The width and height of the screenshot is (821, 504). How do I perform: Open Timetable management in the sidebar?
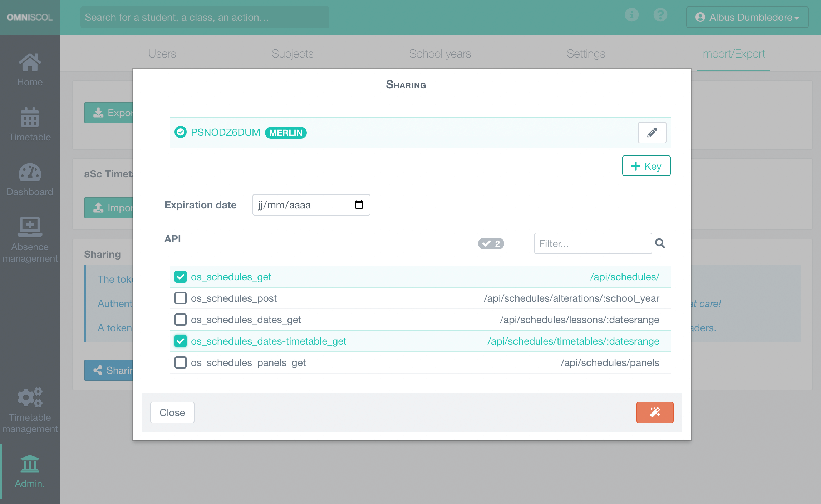pos(30,397)
